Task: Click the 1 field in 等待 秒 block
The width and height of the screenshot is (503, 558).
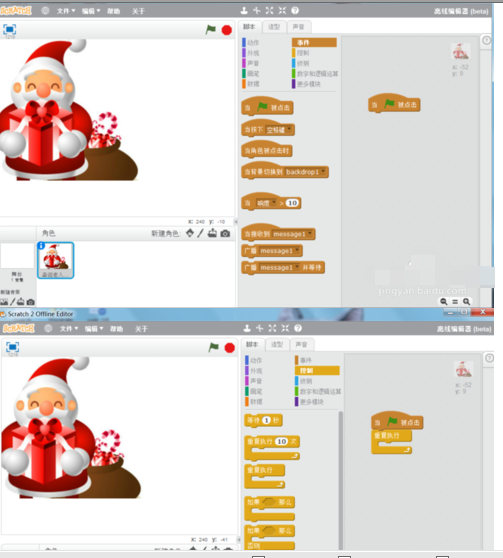Action: [x=266, y=420]
